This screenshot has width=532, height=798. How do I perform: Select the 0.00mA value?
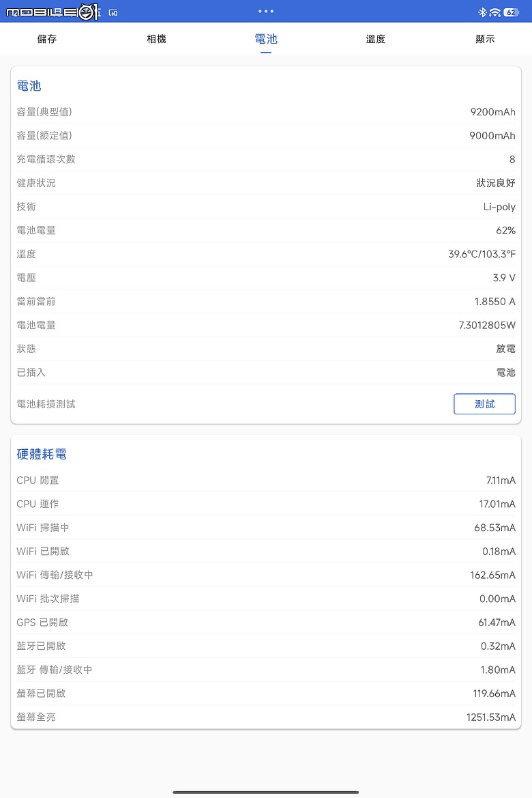click(x=497, y=599)
